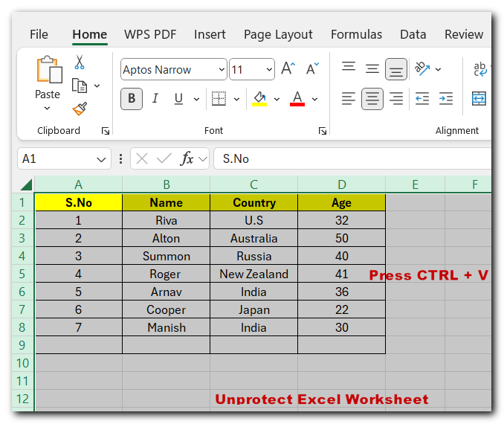Viewport: 504px width, 424px height.
Task: Switch to the Formulas tab
Action: (x=356, y=34)
